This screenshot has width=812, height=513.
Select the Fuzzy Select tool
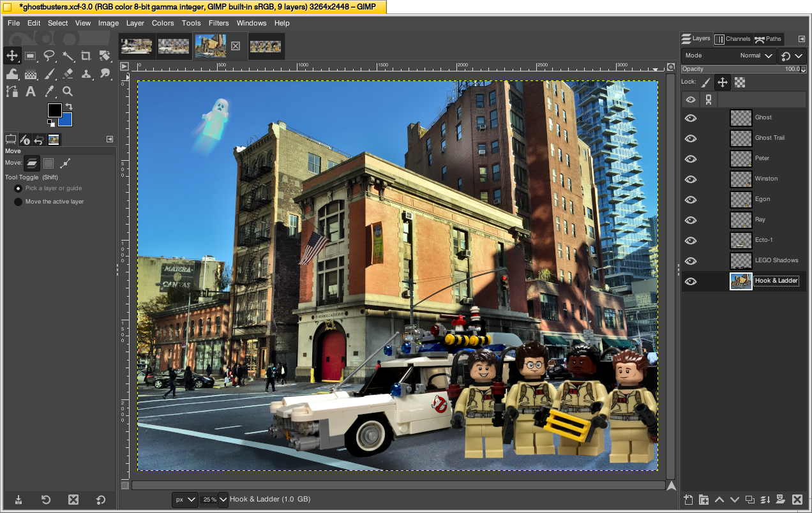click(x=68, y=56)
